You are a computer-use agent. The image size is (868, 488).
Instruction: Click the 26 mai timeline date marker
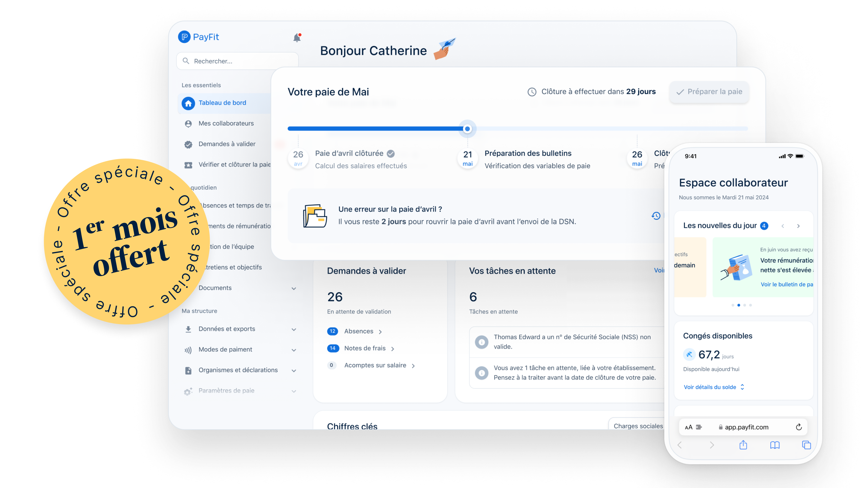click(x=637, y=158)
